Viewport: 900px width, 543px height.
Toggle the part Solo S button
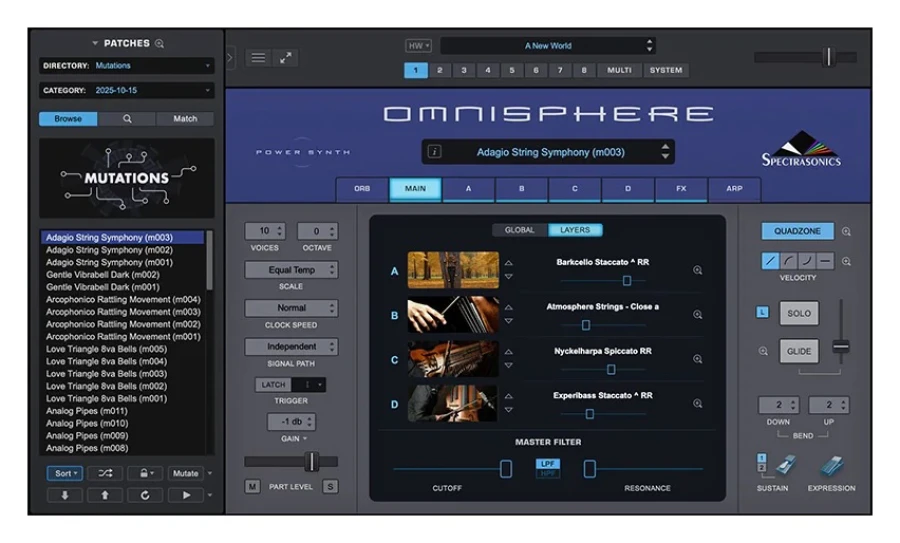330,487
